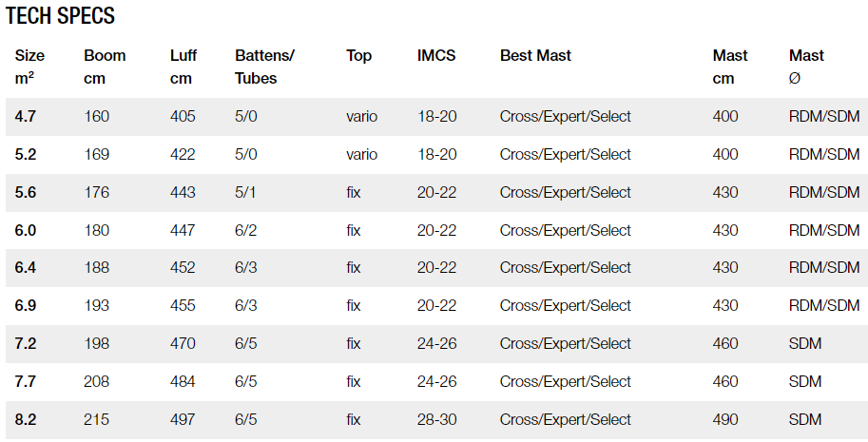Click IMCS value 28-30 in 8.2 row
868x442 pixels.
(x=436, y=420)
